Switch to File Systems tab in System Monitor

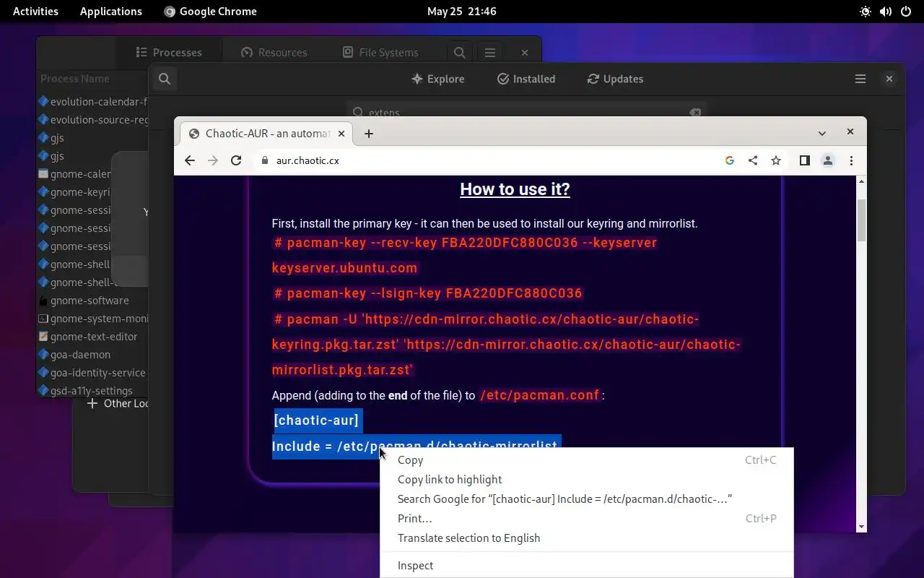click(x=380, y=52)
